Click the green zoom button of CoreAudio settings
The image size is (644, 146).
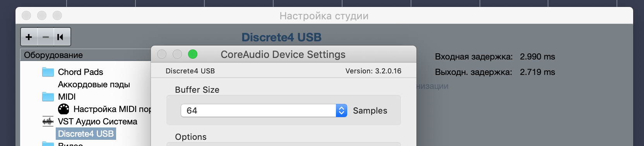pos(193,54)
